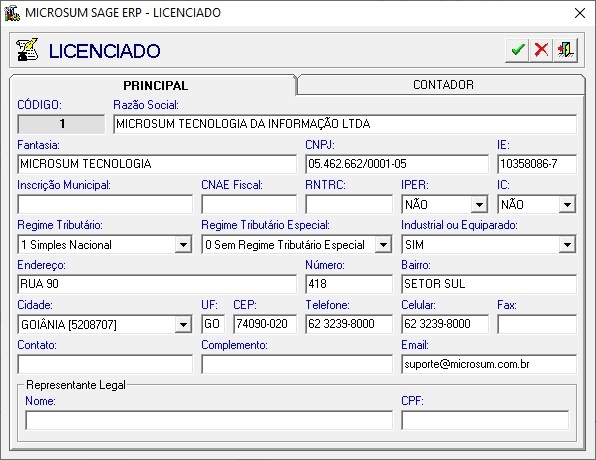Open the Regime Tributário dropdown
The image size is (596, 460).
coord(183,244)
